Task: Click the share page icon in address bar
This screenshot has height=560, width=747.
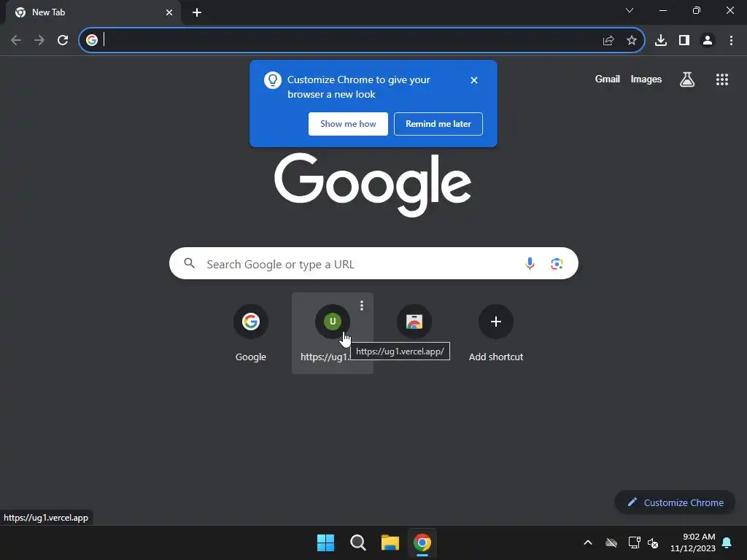Action: point(608,41)
